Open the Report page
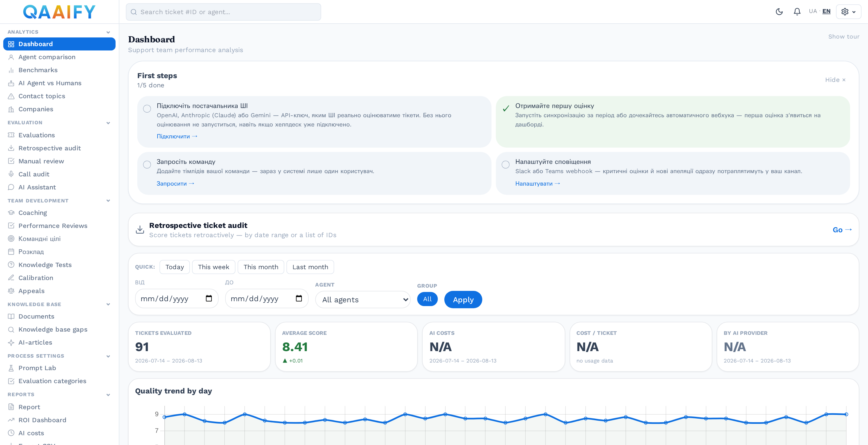Screen dimensions: 868x445 click(29, 407)
